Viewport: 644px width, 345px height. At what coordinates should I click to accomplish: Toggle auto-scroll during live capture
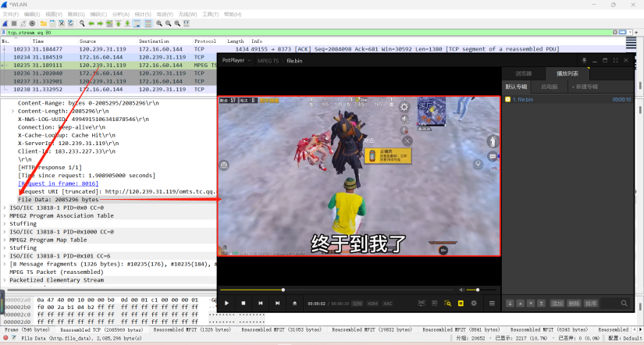[137, 23]
